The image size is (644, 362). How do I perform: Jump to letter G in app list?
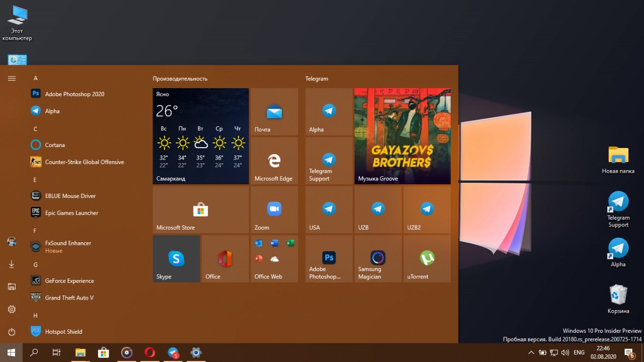36,264
